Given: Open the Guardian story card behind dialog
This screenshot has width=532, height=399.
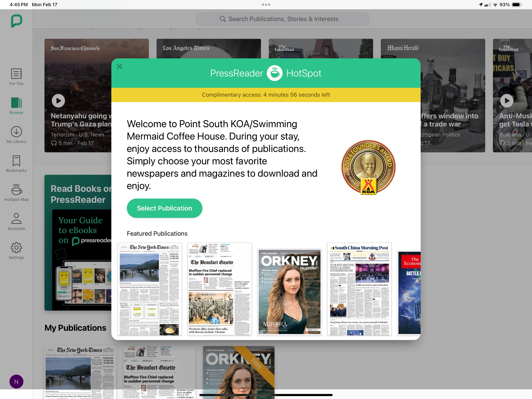Looking at the screenshot, I should pyautogui.click(x=321, y=49).
